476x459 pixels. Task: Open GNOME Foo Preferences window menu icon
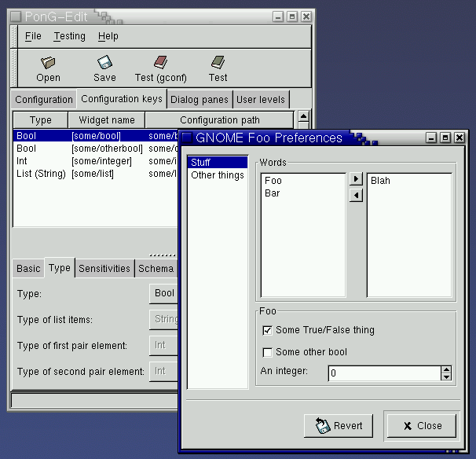(187, 138)
